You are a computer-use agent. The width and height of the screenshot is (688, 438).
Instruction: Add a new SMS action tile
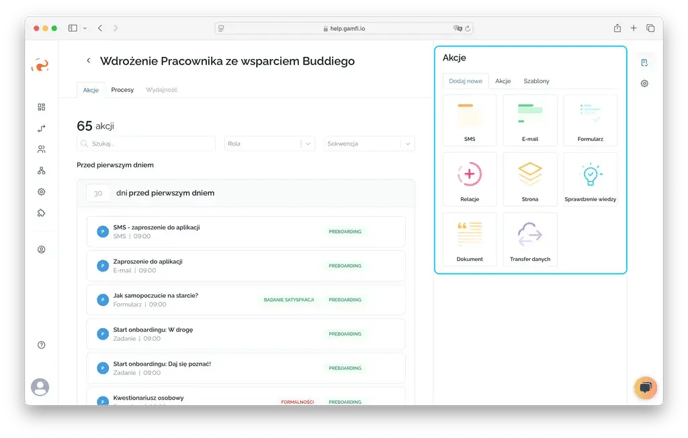click(x=469, y=120)
